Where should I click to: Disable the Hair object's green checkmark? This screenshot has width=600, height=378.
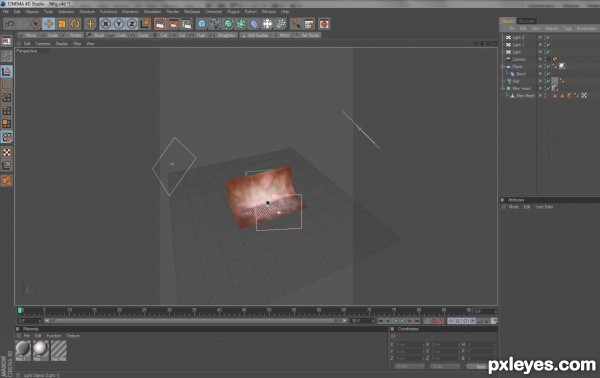(x=548, y=81)
